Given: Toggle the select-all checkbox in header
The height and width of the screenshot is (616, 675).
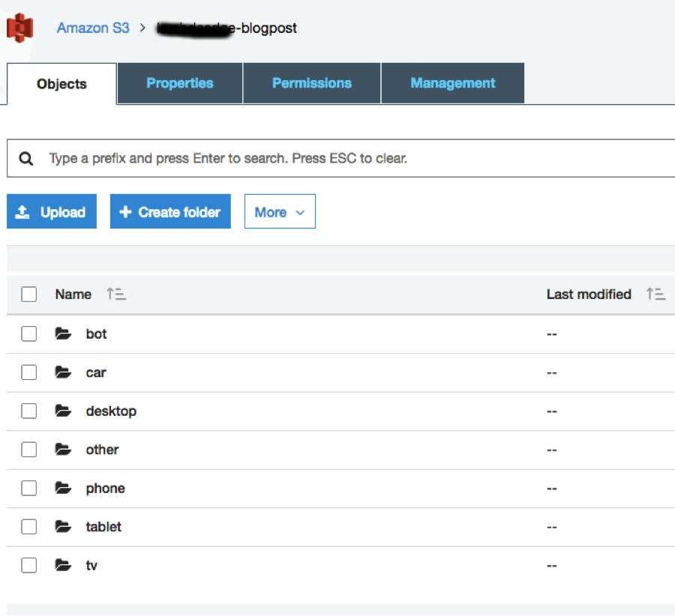Looking at the screenshot, I should [x=28, y=295].
